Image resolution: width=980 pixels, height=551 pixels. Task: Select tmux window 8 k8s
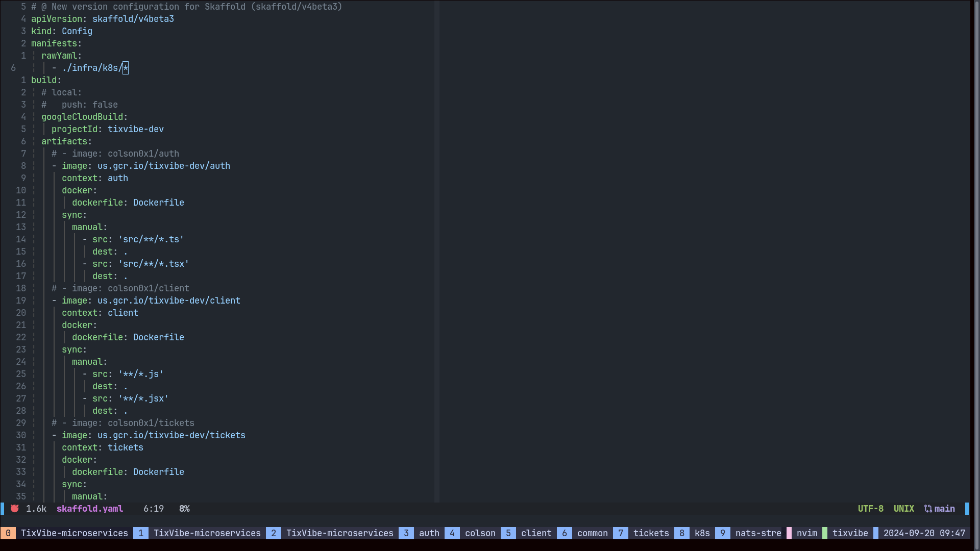coord(702,533)
